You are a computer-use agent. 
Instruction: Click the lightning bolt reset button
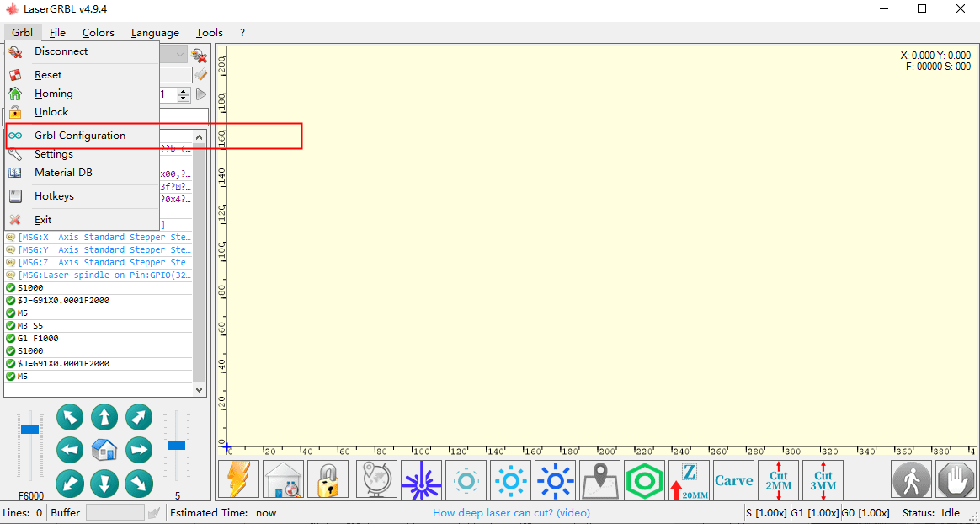238,480
